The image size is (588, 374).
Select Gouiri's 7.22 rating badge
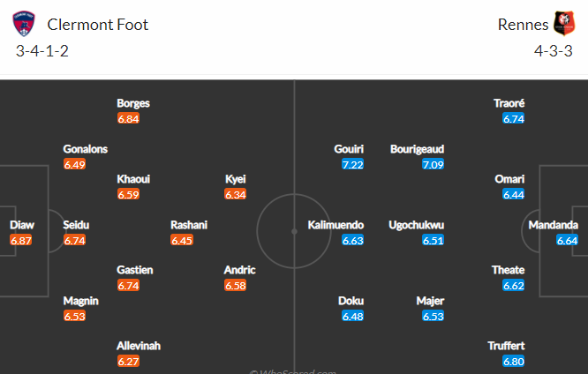coord(352,165)
